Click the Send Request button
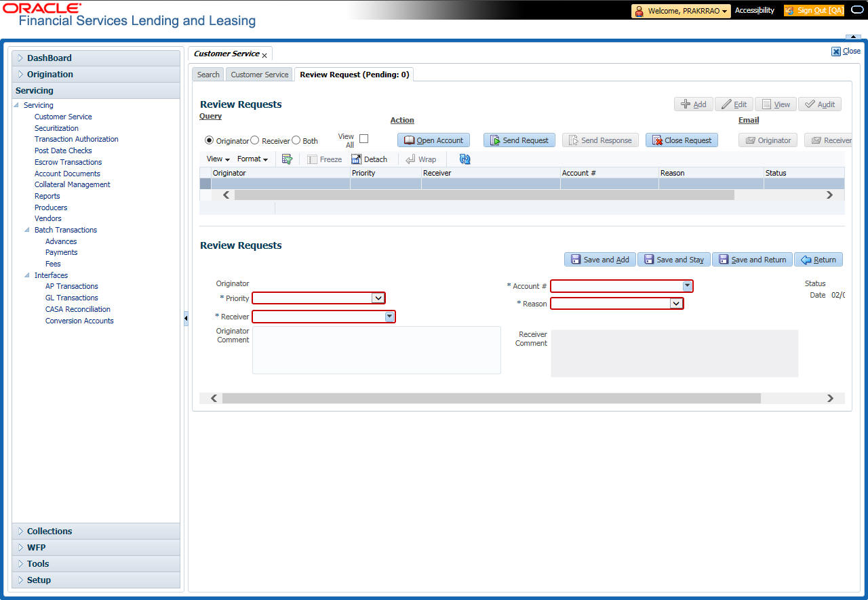The image size is (868, 600). point(519,140)
